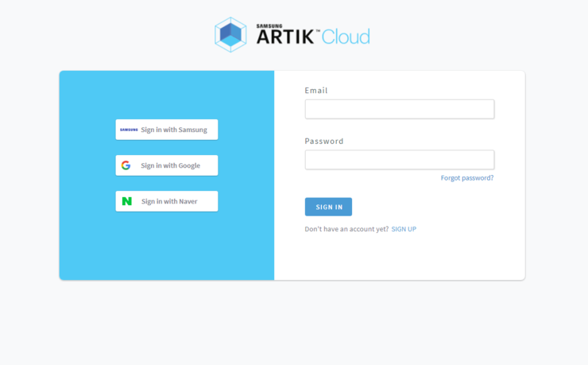Click the Google G logo icon
This screenshot has width=588, height=365.
pyautogui.click(x=126, y=165)
